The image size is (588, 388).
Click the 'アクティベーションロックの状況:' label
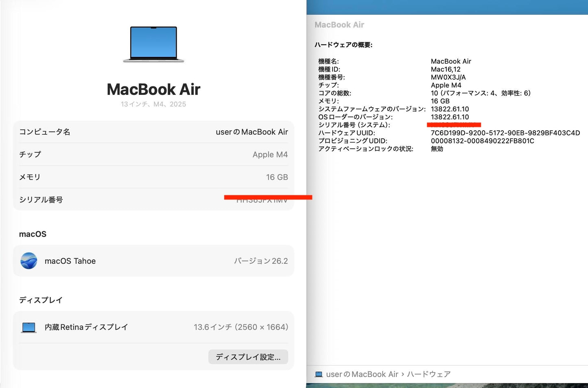366,149
